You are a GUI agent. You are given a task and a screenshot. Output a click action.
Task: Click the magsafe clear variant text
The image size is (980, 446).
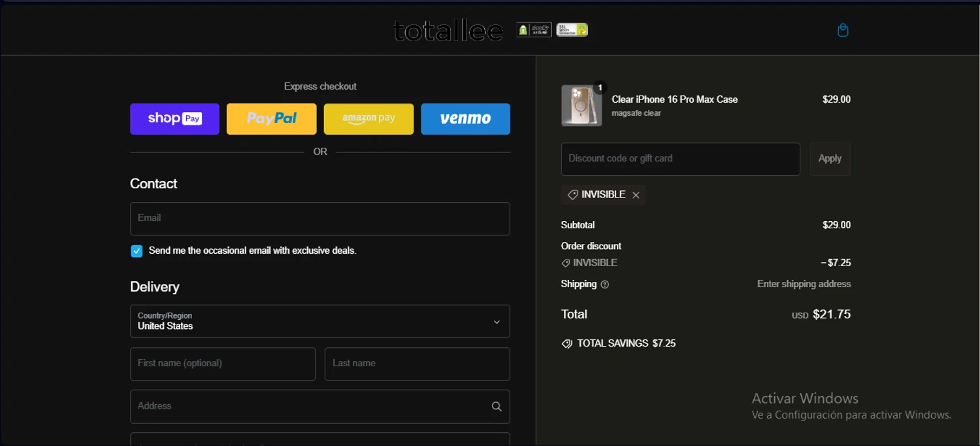pyautogui.click(x=636, y=113)
